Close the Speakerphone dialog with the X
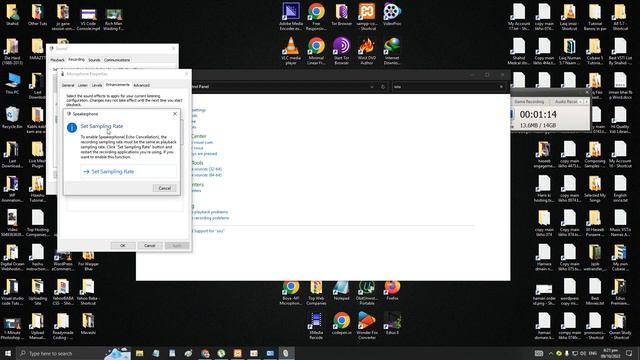This screenshot has width=640, height=360. point(175,114)
